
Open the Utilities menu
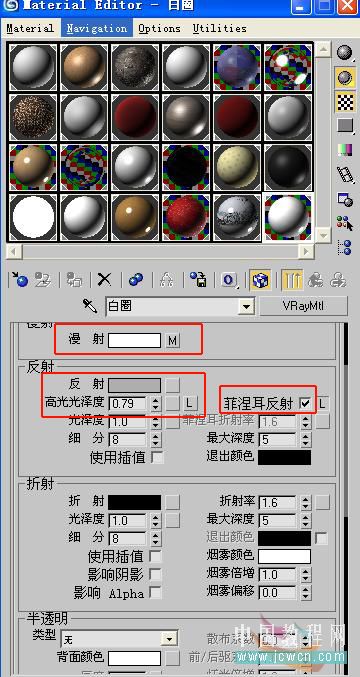219,28
